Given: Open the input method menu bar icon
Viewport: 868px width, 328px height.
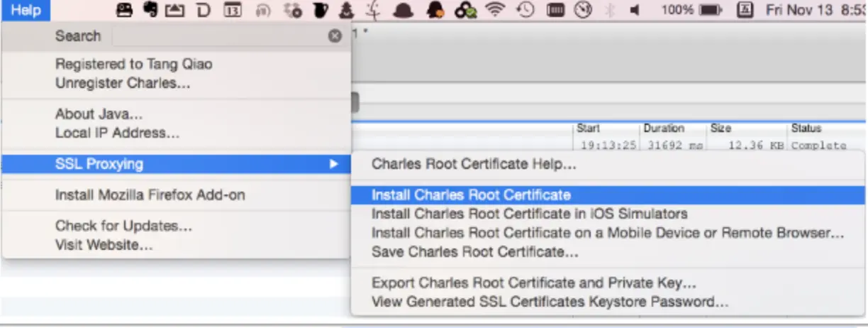Looking at the screenshot, I should click(x=745, y=10).
